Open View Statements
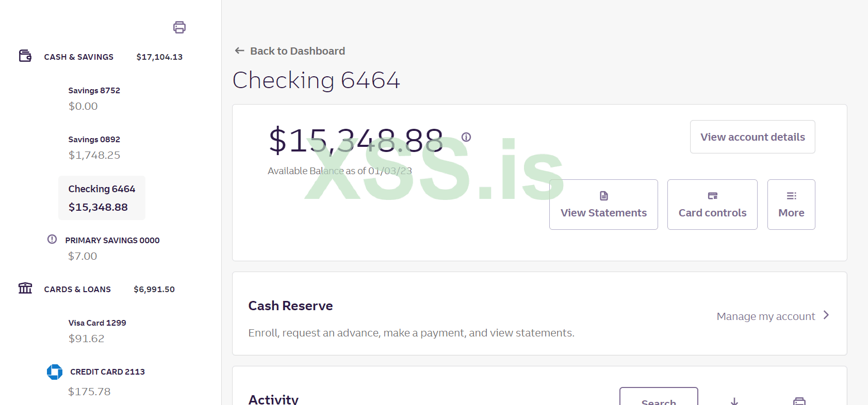 click(x=603, y=205)
